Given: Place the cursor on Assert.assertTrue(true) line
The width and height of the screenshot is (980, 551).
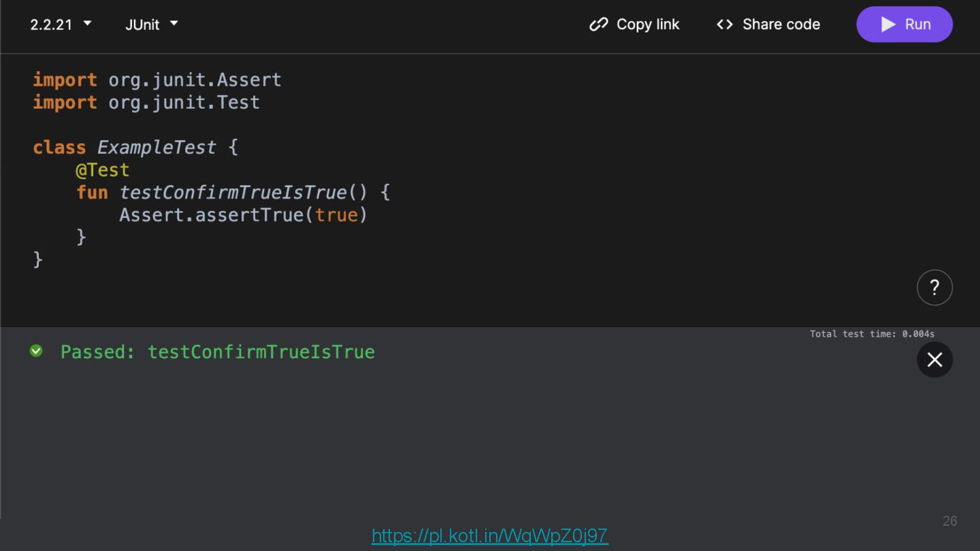Looking at the screenshot, I should pyautogui.click(x=243, y=215).
